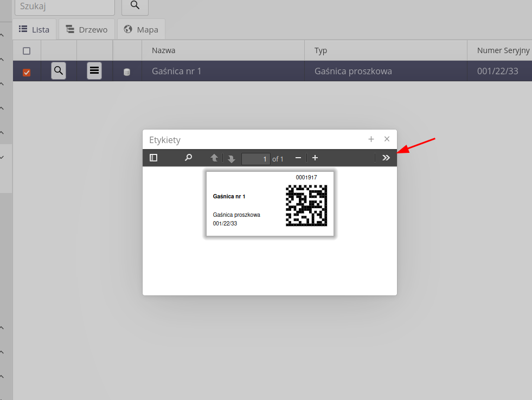Click the cylinder icon in the Gaśnica nr 1 row

click(126, 72)
